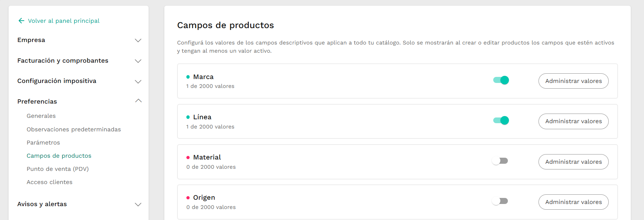644x220 pixels.
Task: Expand Configuración impositiva chevron
Action: tap(138, 82)
